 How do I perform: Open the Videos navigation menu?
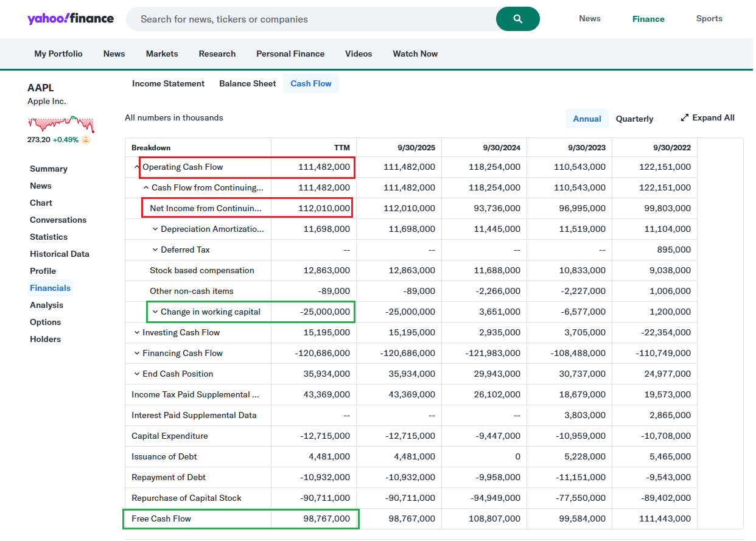pyautogui.click(x=359, y=54)
